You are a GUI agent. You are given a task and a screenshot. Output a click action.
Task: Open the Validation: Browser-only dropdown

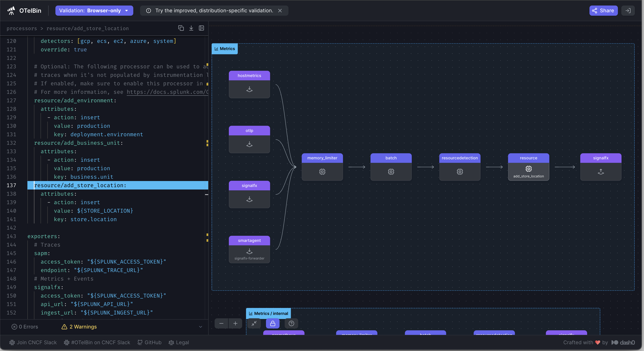coord(94,10)
